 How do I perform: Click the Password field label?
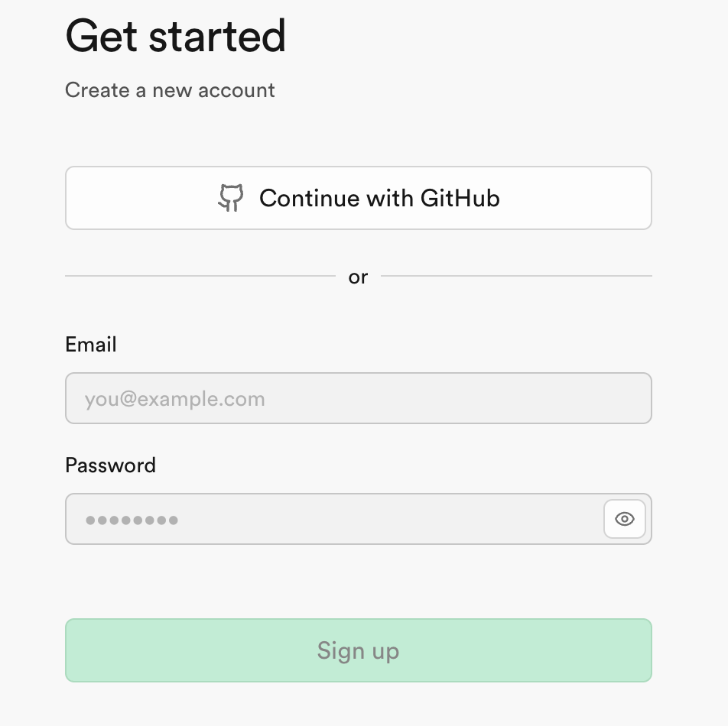pos(110,465)
